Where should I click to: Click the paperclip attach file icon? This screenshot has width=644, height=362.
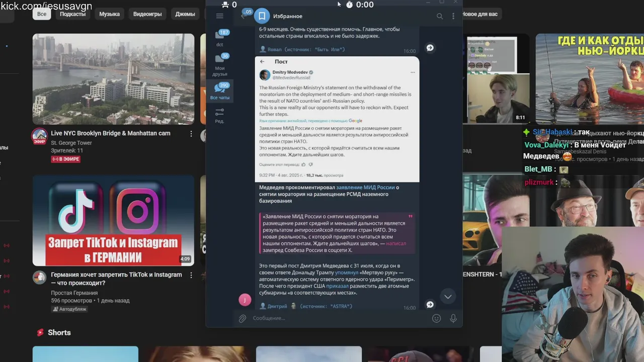(243, 318)
